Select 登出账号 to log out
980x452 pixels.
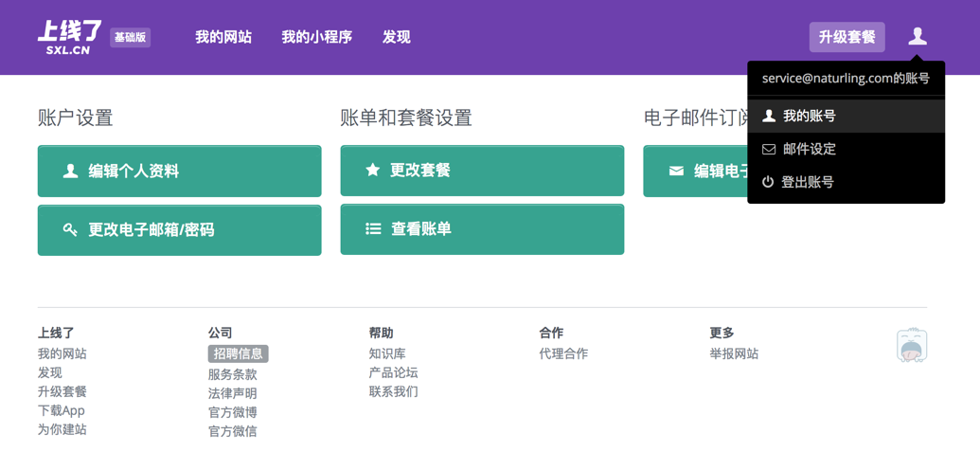807,182
